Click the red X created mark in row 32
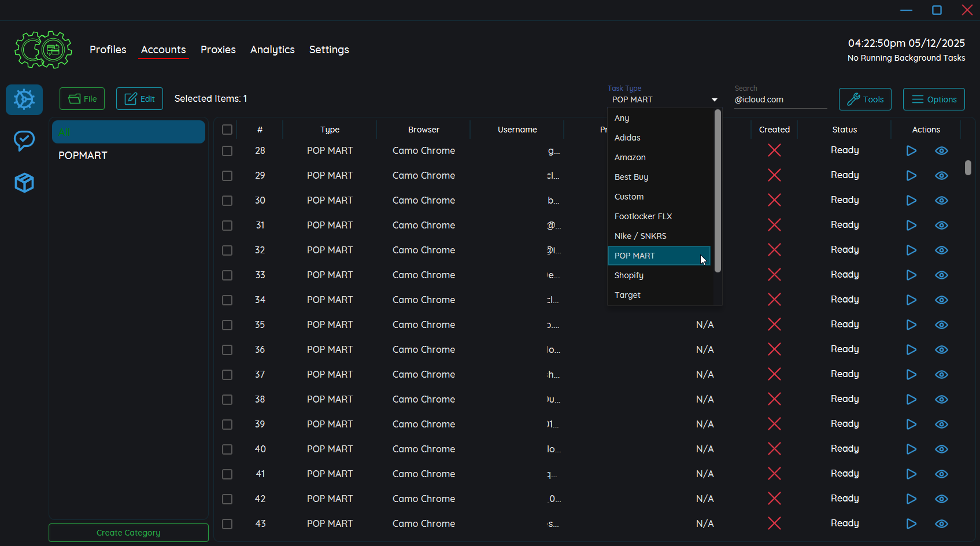Image resolution: width=980 pixels, height=546 pixels. tap(774, 250)
